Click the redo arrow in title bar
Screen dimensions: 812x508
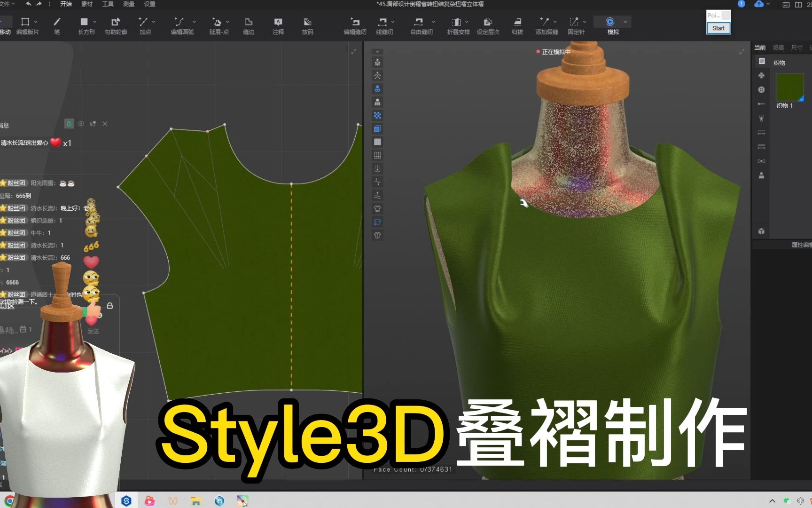coord(39,4)
